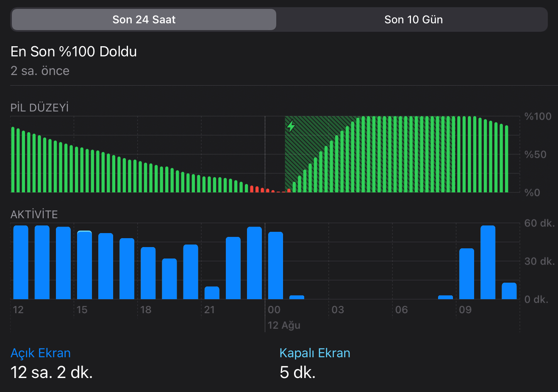
Task: Tap the activity bar for hour 21
Action: pos(212,293)
